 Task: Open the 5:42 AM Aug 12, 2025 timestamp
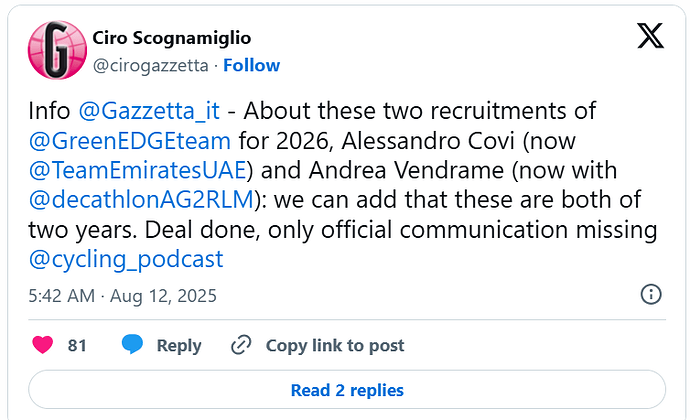click(x=123, y=296)
